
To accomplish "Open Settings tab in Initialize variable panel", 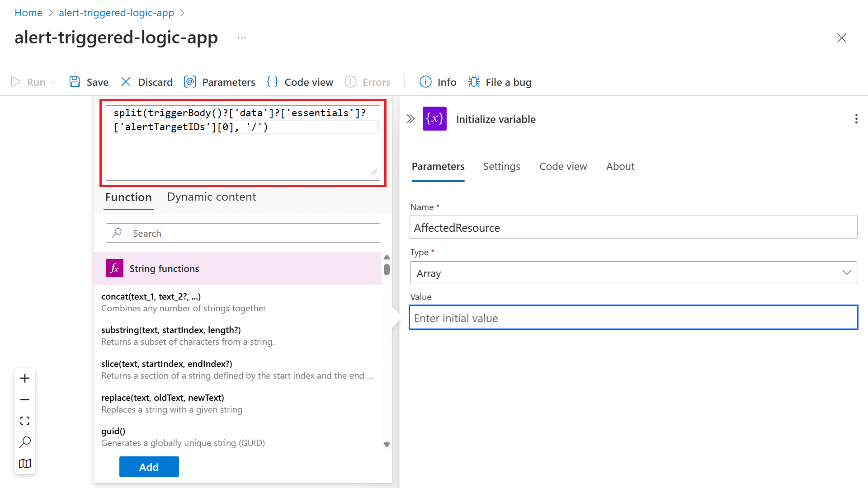I will point(501,166).
